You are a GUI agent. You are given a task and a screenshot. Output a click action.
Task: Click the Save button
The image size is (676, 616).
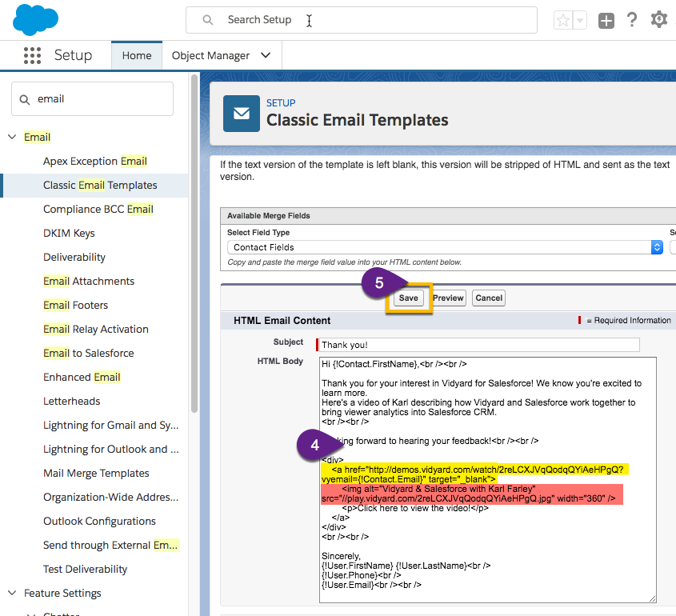(408, 298)
